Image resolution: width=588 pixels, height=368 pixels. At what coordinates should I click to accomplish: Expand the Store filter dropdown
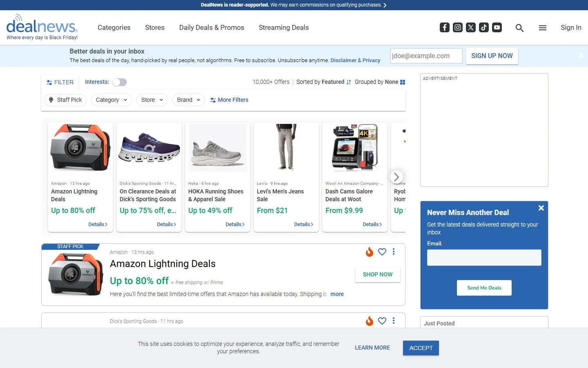click(x=152, y=100)
